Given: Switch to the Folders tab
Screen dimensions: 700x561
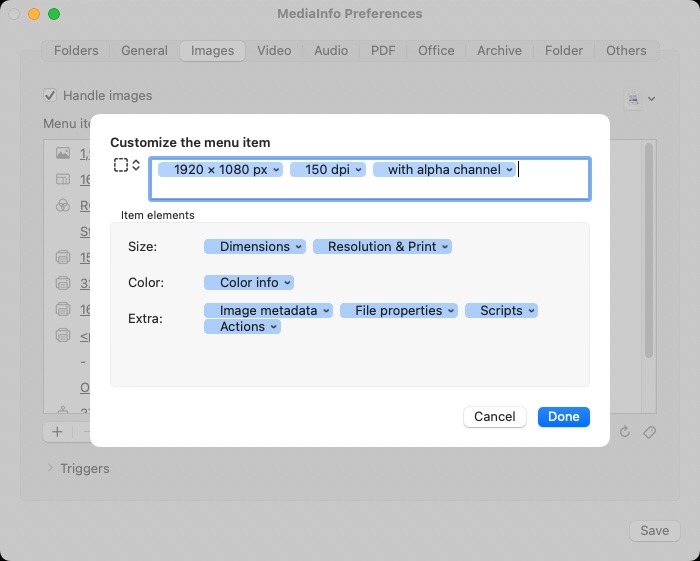Looking at the screenshot, I should point(76,51).
